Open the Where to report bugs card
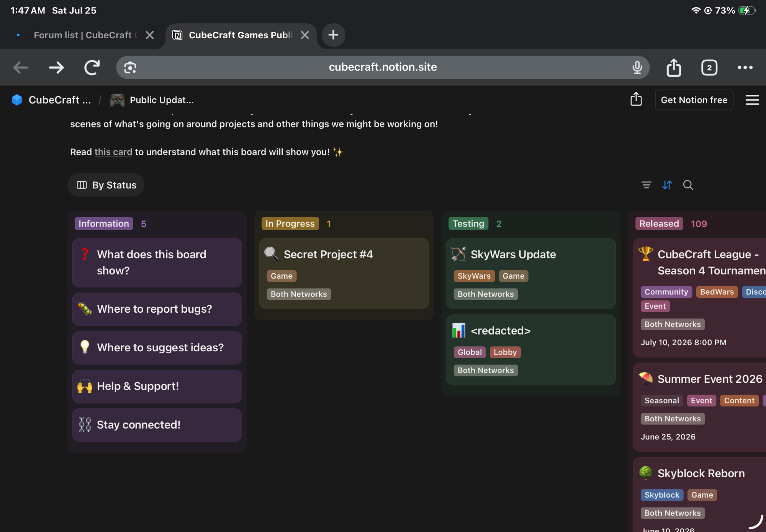Viewport: 766px width, 532px height. click(157, 309)
